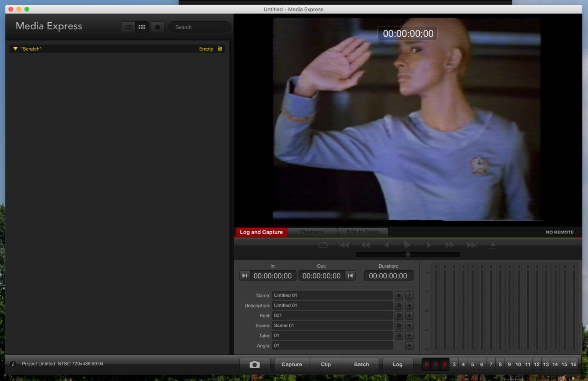Click the bin icon next to Empty
Image resolution: width=588 pixels, height=381 pixels.
(x=220, y=49)
